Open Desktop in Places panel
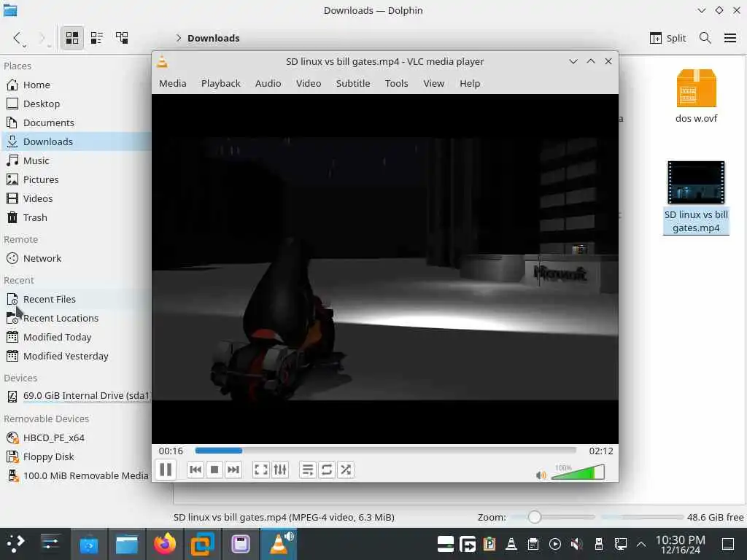 click(76, 104)
